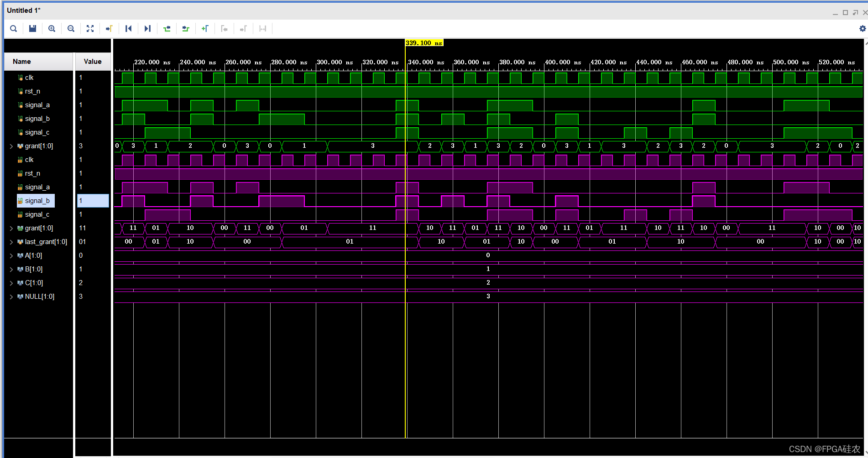This screenshot has width=868, height=458.
Task: Zoom in on the waveform
Action: pyautogui.click(x=52, y=29)
